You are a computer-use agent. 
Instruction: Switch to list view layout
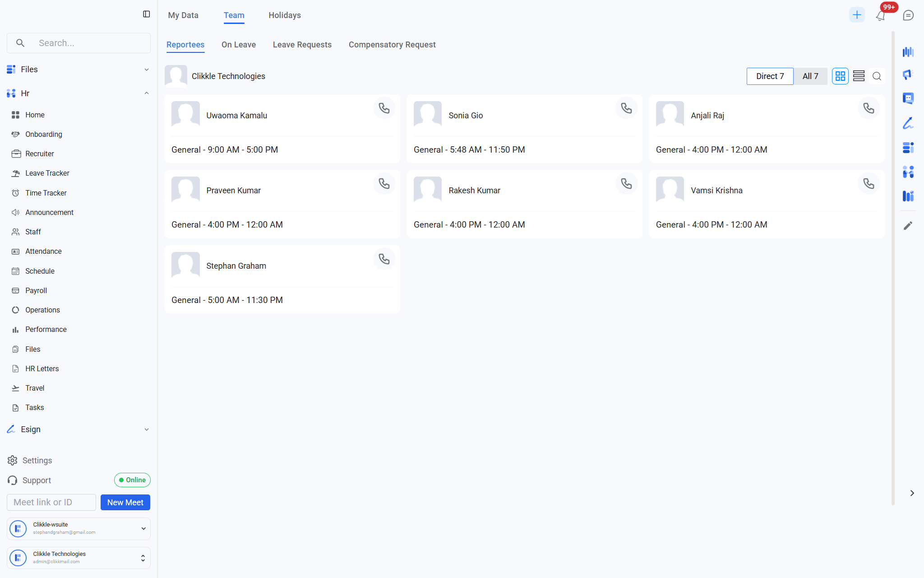click(859, 76)
